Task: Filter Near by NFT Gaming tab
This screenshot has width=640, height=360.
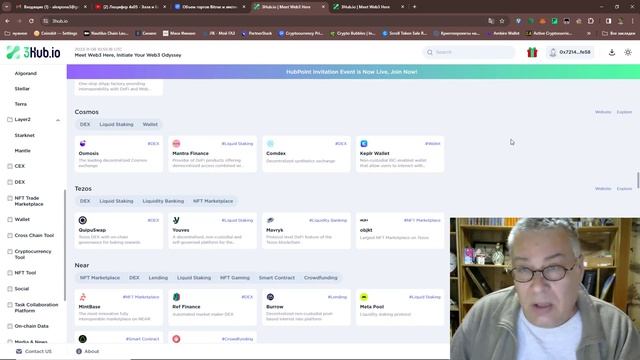Action: tap(235, 278)
